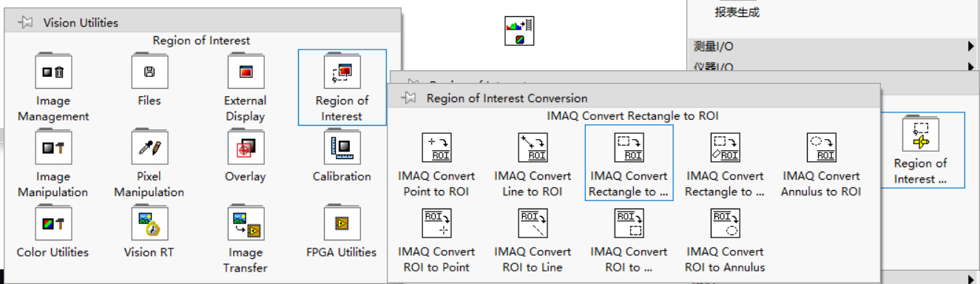The width and height of the screenshot is (980, 284).
Task: Expand the 测量I/O submenu arrow
Action: (970, 47)
